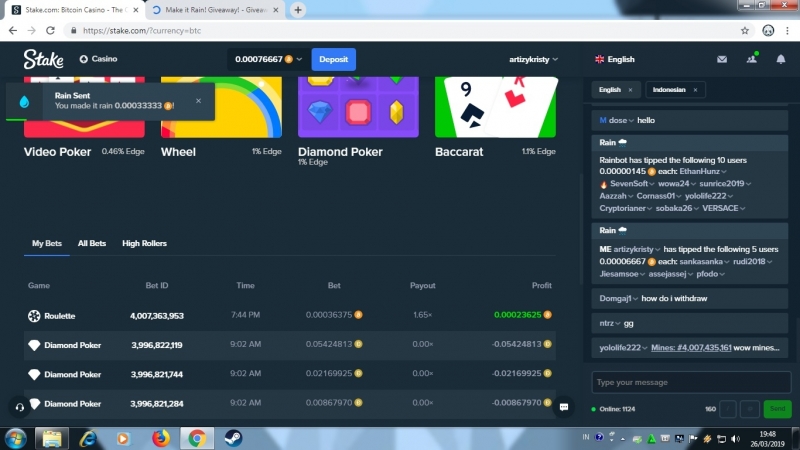
Task: Switch to All Bets tab
Action: [x=92, y=243]
